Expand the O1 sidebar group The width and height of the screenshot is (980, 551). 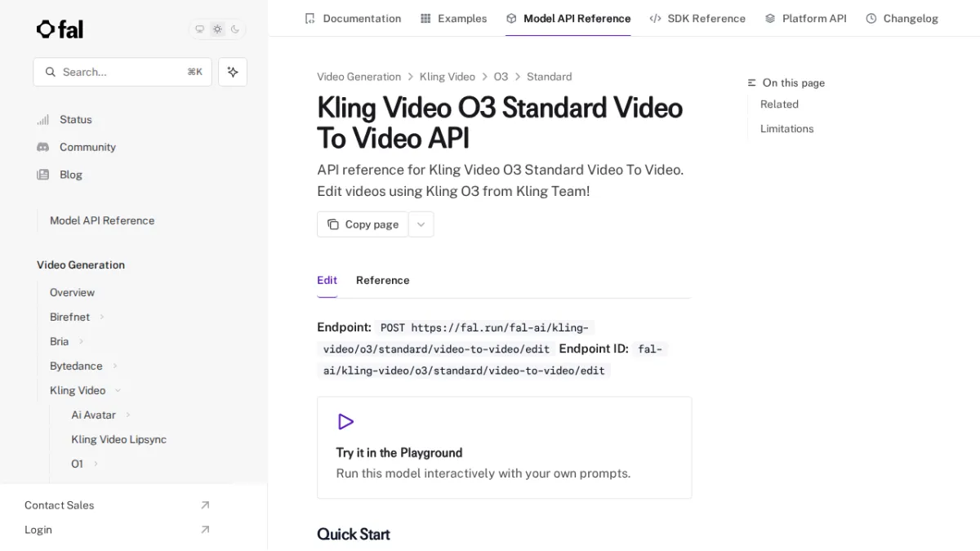tap(96, 464)
